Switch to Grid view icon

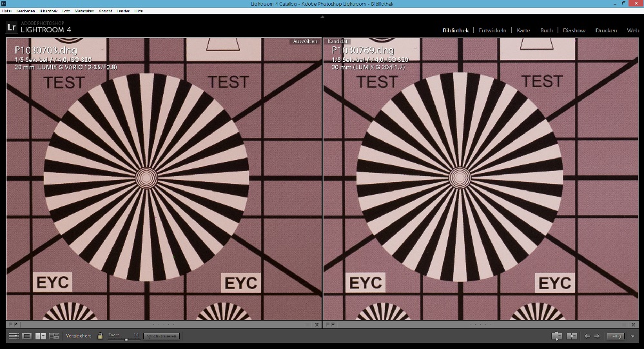[x=13, y=336]
